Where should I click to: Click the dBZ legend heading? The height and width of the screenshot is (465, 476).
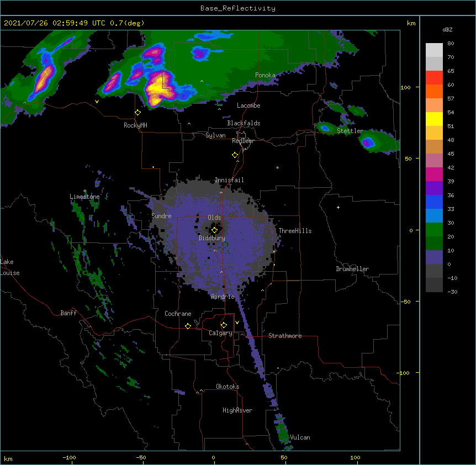[447, 30]
